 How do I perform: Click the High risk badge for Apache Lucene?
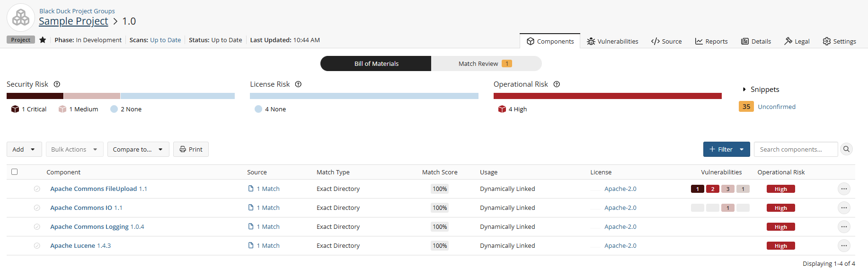click(781, 246)
